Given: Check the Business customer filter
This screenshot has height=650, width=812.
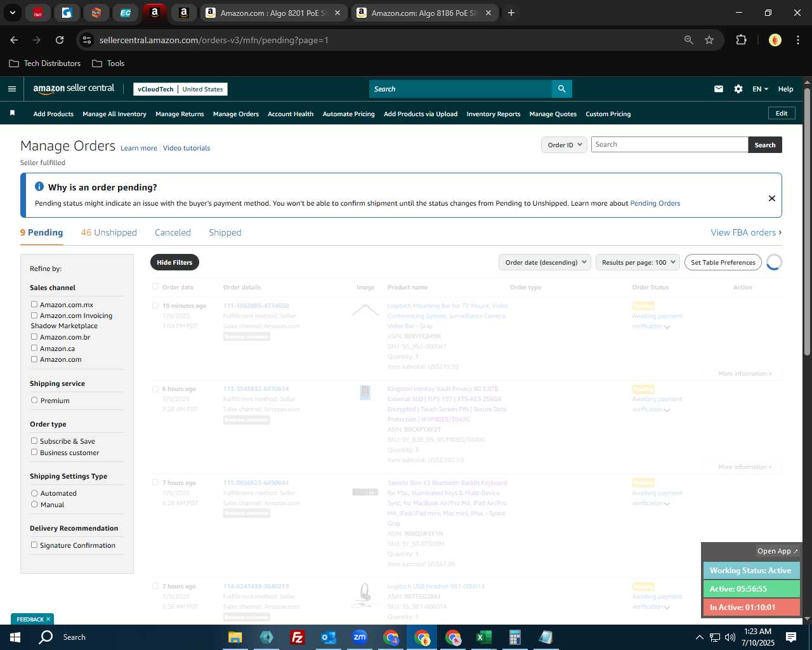Looking at the screenshot, I should [34, 452].
